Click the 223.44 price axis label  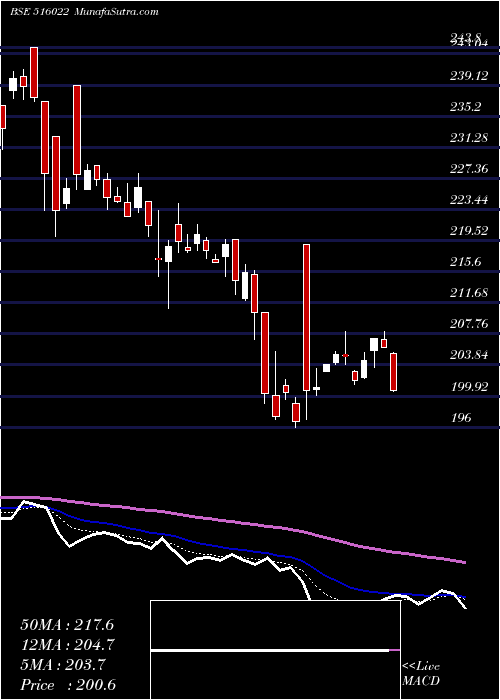tap(468, 200)
